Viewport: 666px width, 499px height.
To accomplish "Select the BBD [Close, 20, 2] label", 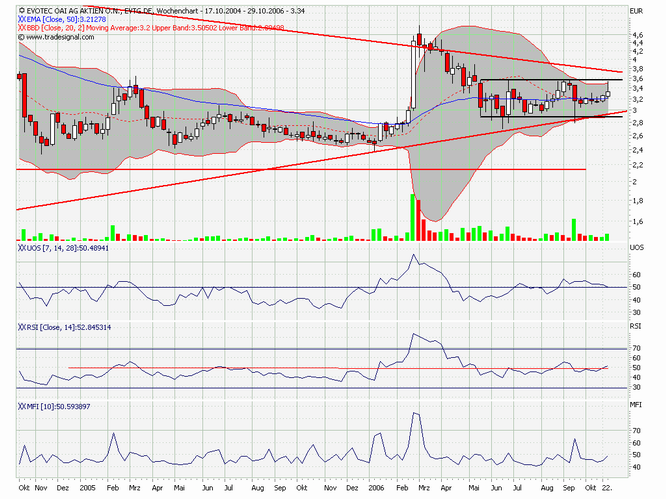I will [x=55, y=28].
